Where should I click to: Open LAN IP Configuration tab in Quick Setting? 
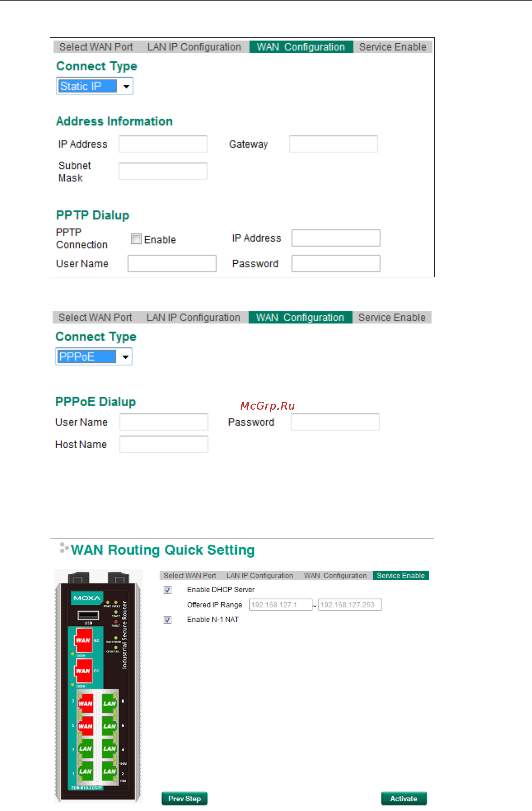(260, 576)
